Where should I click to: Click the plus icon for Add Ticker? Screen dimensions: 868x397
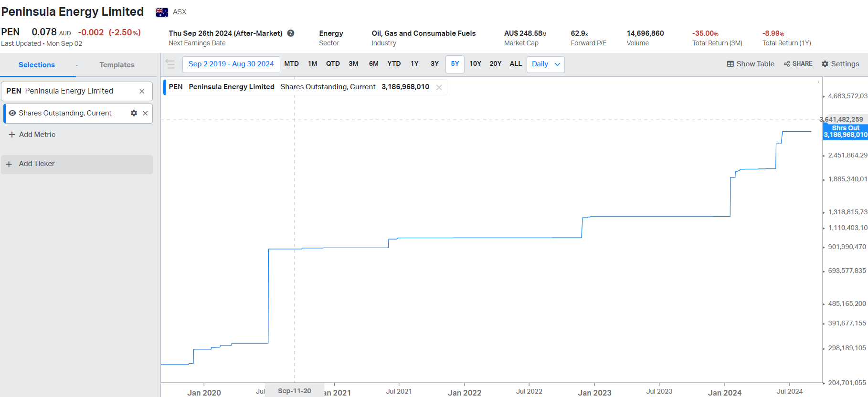click(x=9, y=164)
